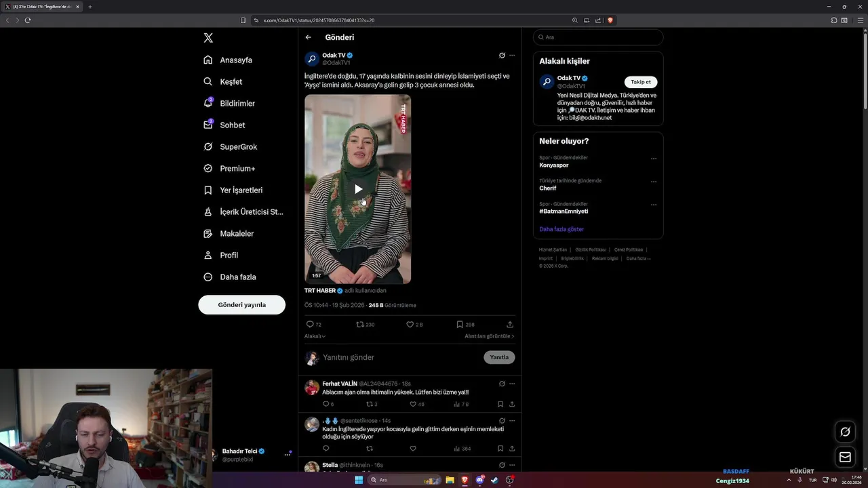Go to Keşfet explore section
868x488 pixels.
pyautogui.click(x=222, y=81)
